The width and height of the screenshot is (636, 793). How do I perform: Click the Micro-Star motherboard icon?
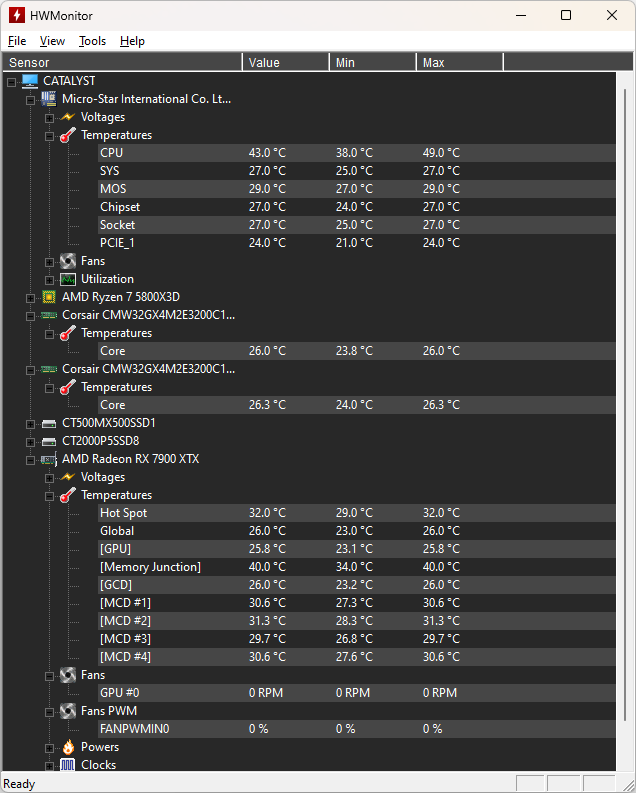(x=49, y=99)
